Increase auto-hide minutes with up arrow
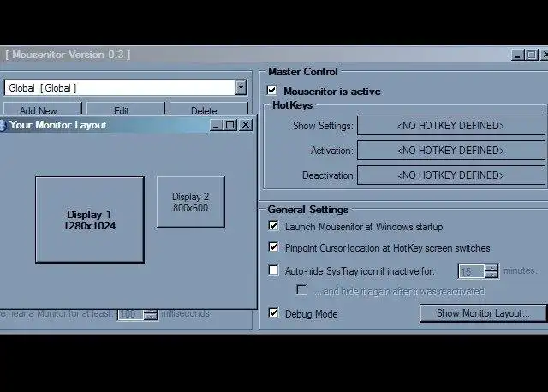Image resolution: width=548 pixels, height=392 pixels. coord(491,268)
